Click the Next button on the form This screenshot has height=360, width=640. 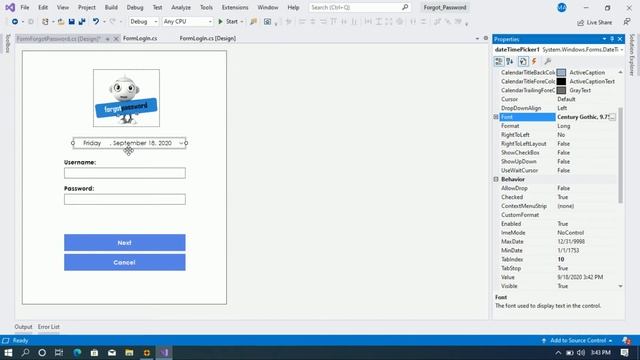pyautogui.click(x=124, y=243)
